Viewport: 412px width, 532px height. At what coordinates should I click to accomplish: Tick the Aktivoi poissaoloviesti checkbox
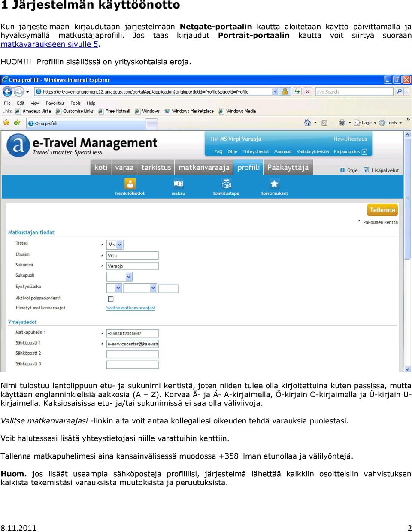111,299
